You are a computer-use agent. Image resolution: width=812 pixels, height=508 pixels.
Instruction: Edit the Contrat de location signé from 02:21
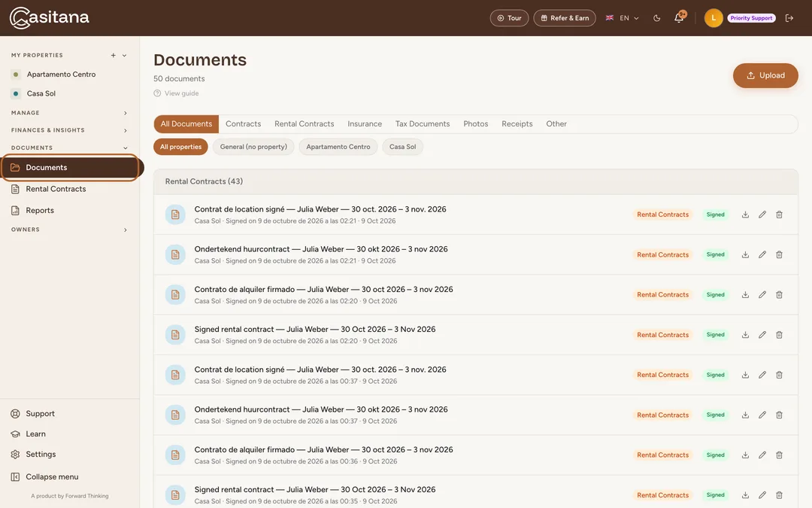[762, 214]
